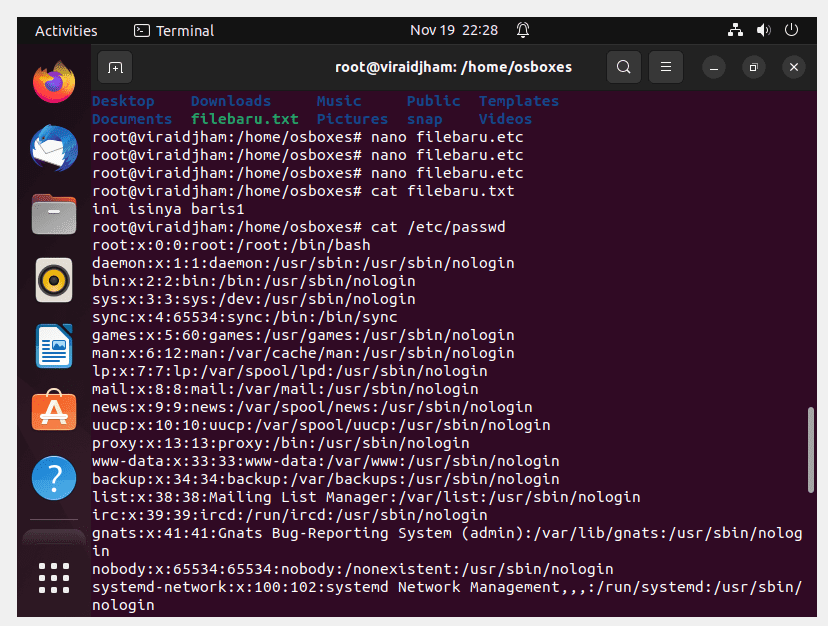Image resolution: width=828 pixels, height=626 pixels.
Task: Open the power system menu
Action: [x=791, y=30]
